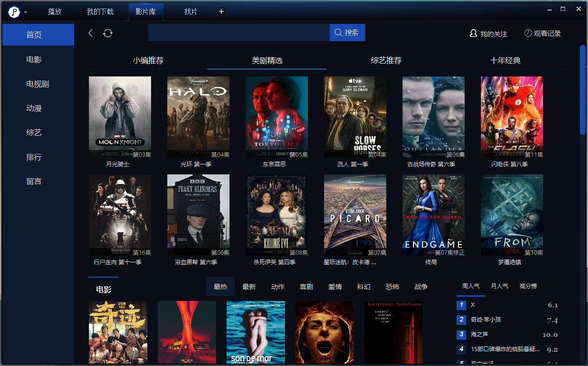
Task: Open 小编推荐 category tab
Action: 148,61
